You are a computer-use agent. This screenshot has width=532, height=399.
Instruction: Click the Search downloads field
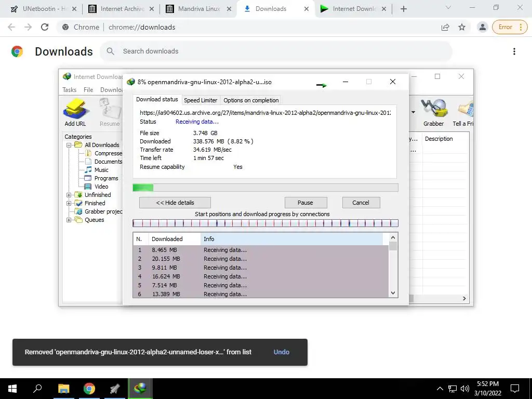point(276,51)
